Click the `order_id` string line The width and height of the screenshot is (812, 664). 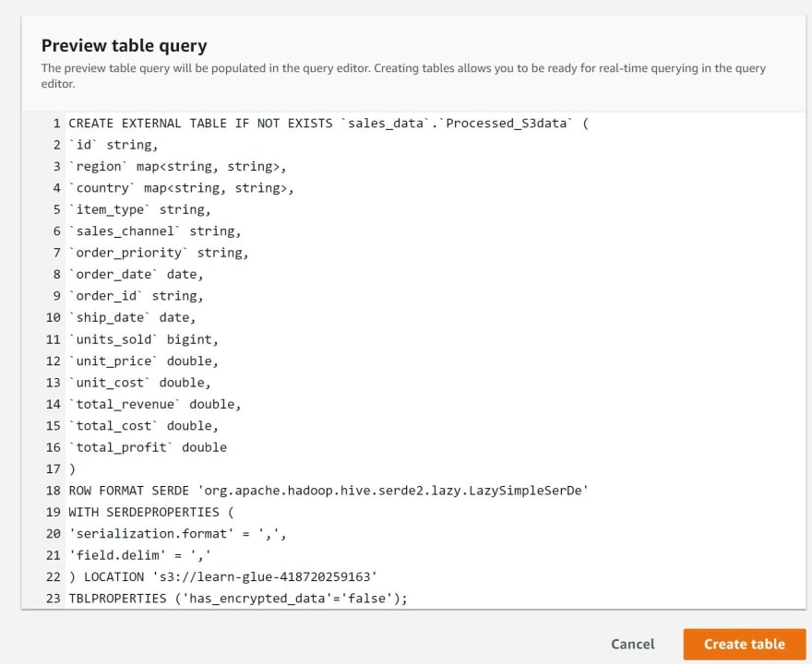(x=136, y=296)
